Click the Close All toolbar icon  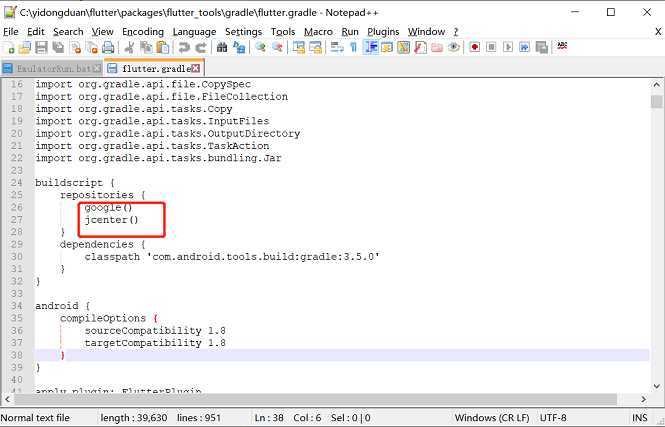click(x=92, y=47)
